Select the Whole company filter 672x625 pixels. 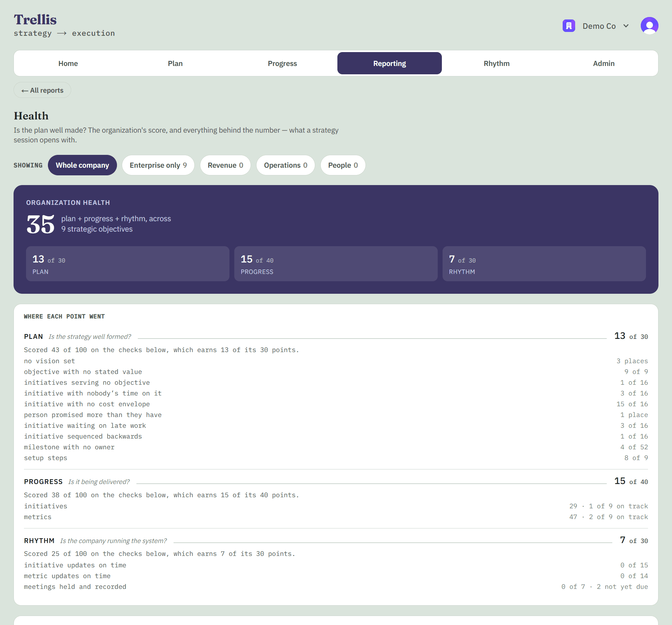tap(82, 165)
